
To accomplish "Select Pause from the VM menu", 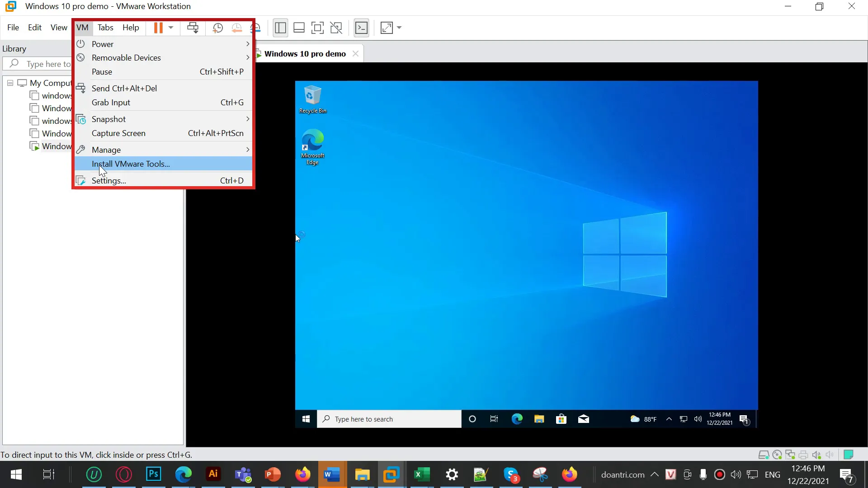I will coord(103,72).
